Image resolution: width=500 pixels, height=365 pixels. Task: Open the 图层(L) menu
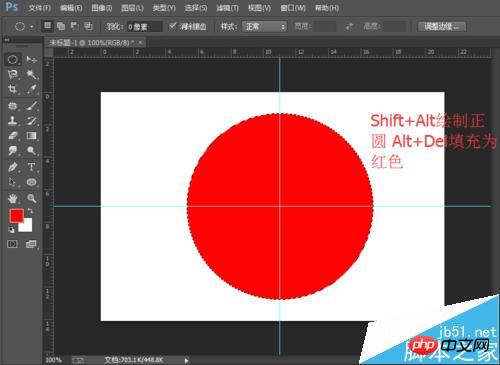(x=132, y=8)
